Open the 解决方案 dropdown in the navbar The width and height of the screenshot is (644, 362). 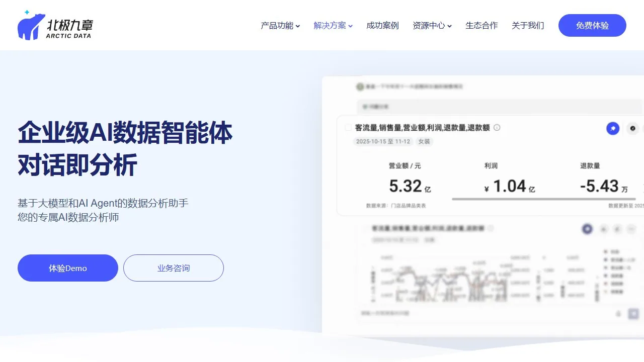point(333,26)
